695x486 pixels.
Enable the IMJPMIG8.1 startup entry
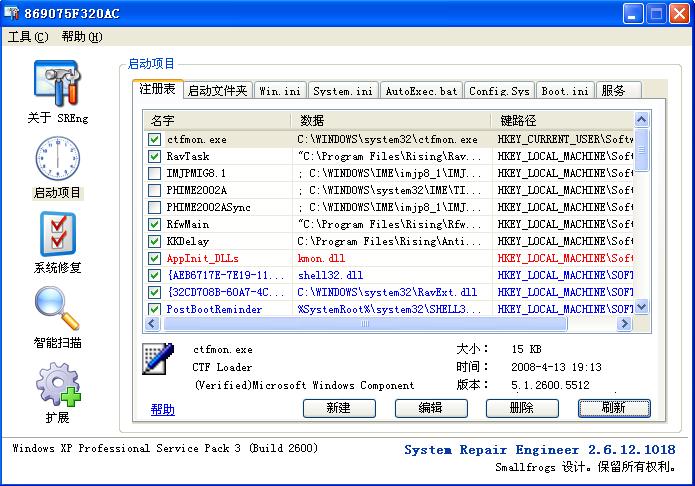[154, 173]
